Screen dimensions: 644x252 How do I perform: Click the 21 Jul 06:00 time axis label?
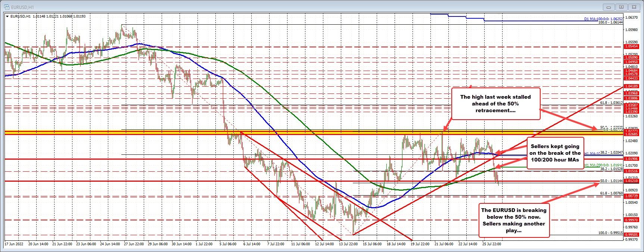444,244
